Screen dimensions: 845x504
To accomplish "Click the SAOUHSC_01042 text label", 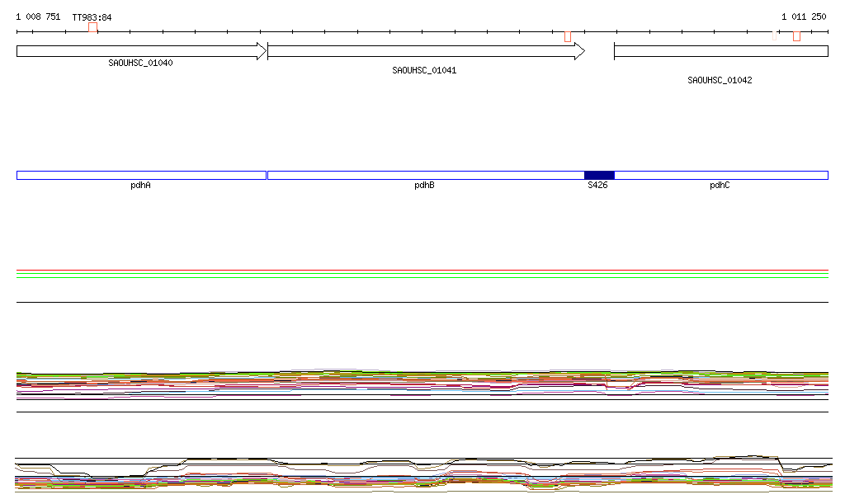I will click(x=720, y=81).
